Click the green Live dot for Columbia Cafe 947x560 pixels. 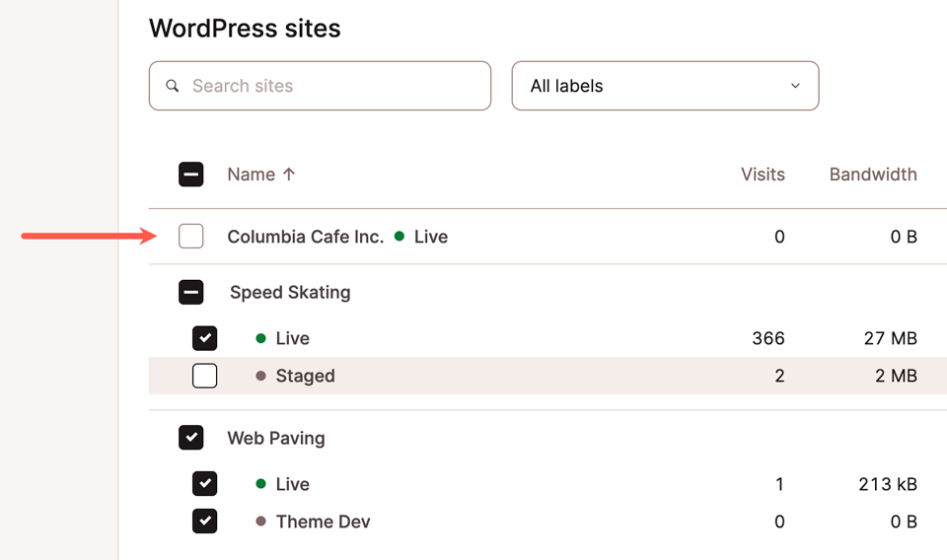click(x=400, y=237)
